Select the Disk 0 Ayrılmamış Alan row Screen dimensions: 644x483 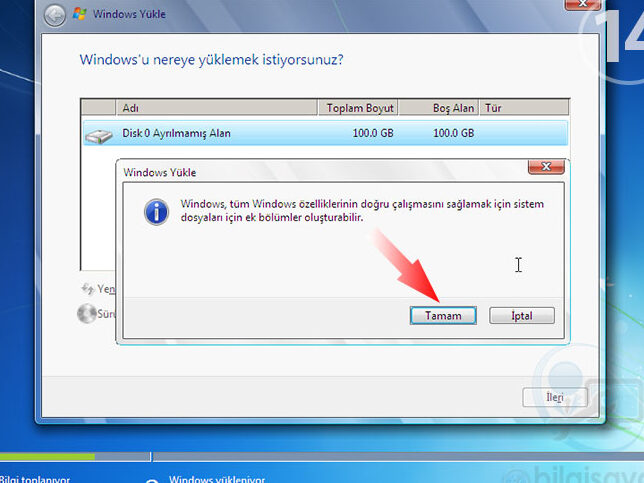324,133
